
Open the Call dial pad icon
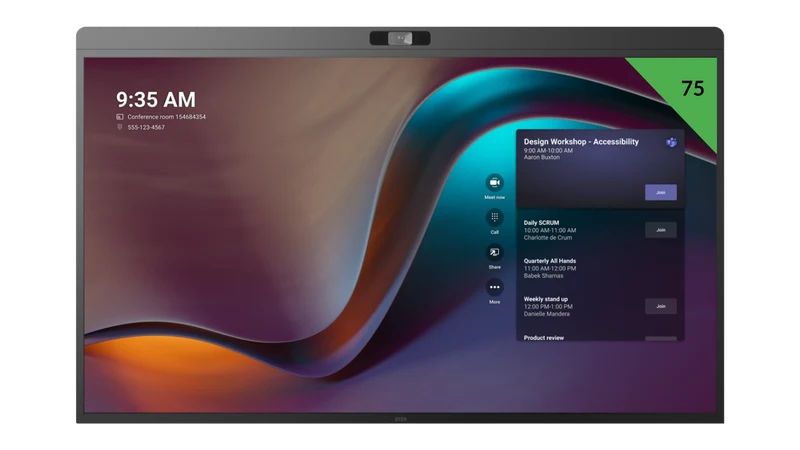tap(494, 217)
